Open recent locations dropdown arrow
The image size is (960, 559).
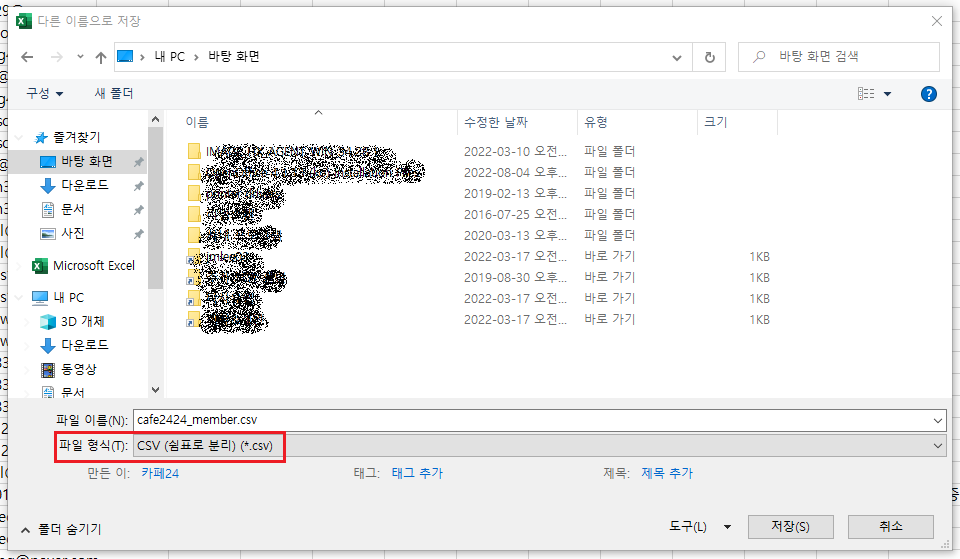pyautogui.click(x=80, y=56)
